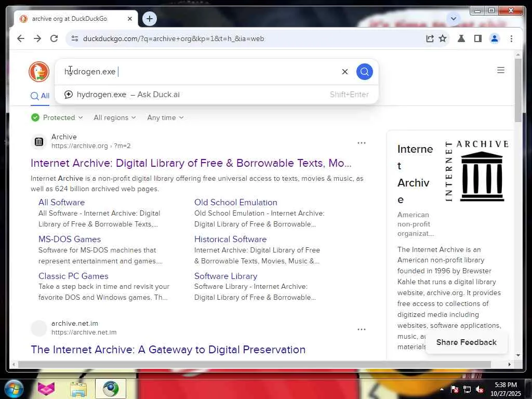Open the Classic PC Games sitelink
Image resolution: width=532 pixels, height=399 pixels.
coord(73,276)
